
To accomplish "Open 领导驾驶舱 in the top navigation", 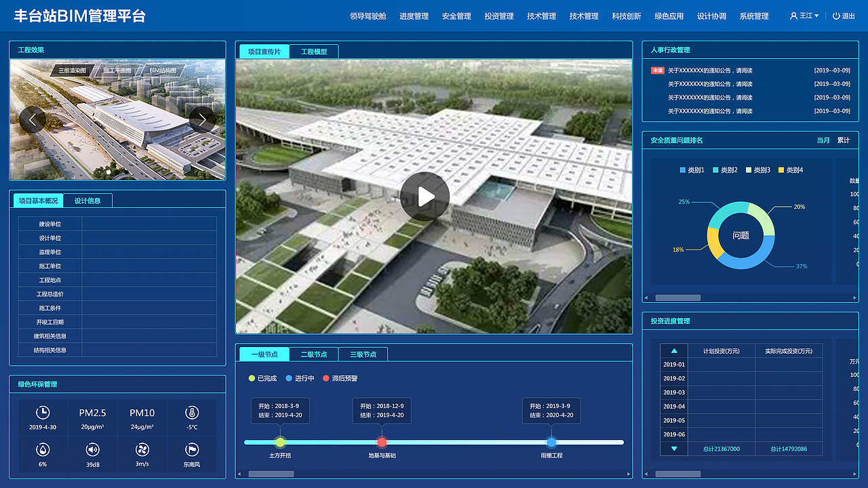I will [368, 16].
